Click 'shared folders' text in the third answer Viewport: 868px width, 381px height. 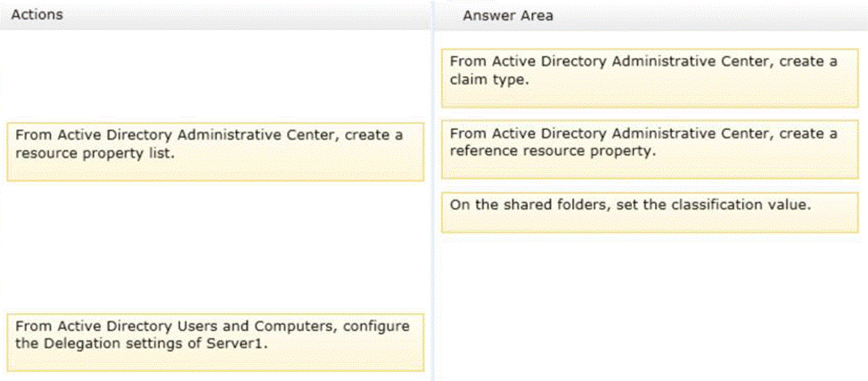pos(534,204)
